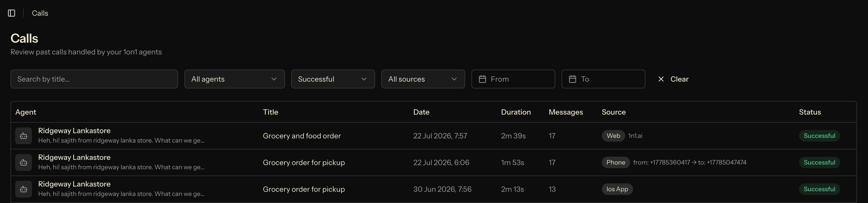868x203 pixels.
Task: Click the date 22 Jul 2026, 7:57
Action: coord(440,136)
